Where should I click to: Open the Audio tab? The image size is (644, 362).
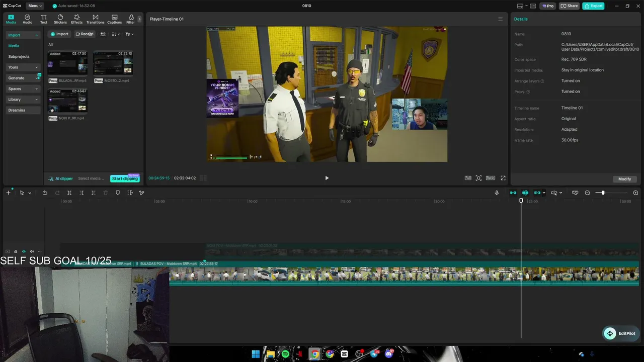(x=27, y=19)
